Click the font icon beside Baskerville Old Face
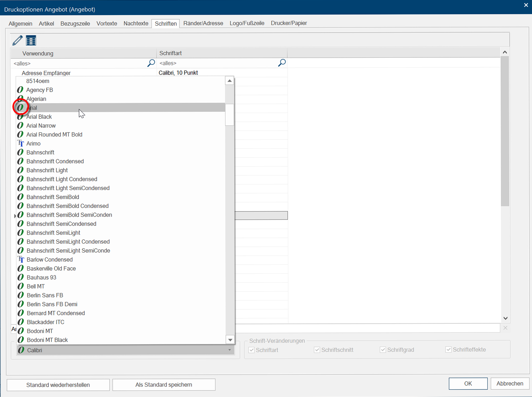This screenshot has height=397, width=532. pos(21,269)
